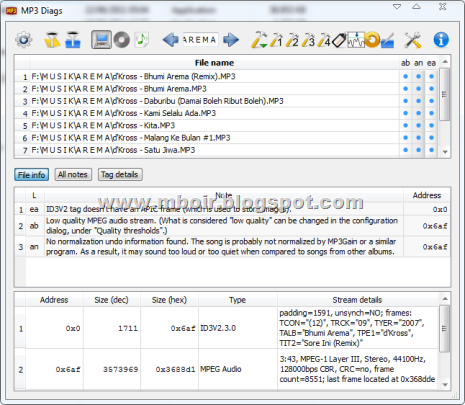Open the About info icon
Screen dimensions: 465x405
click(x=441, y=40)
